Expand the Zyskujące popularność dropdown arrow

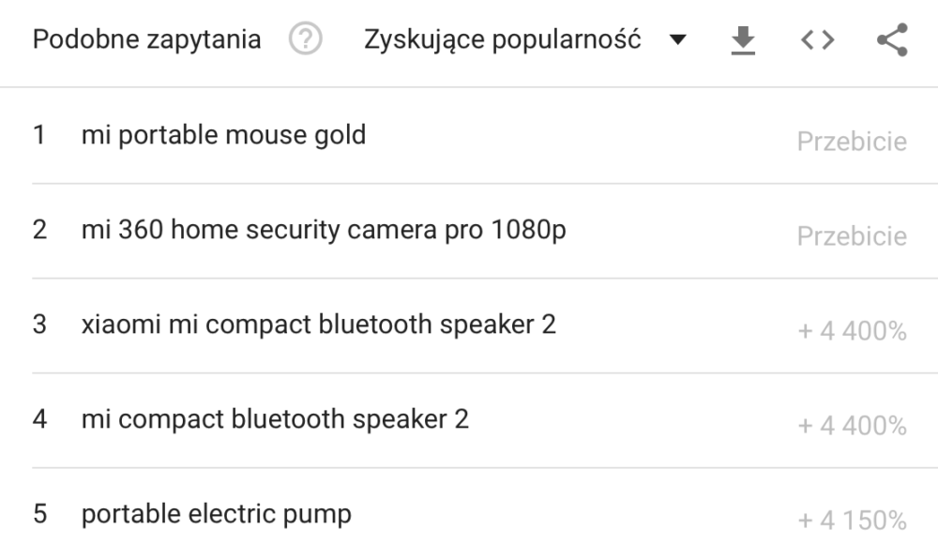tap(678, 40)
